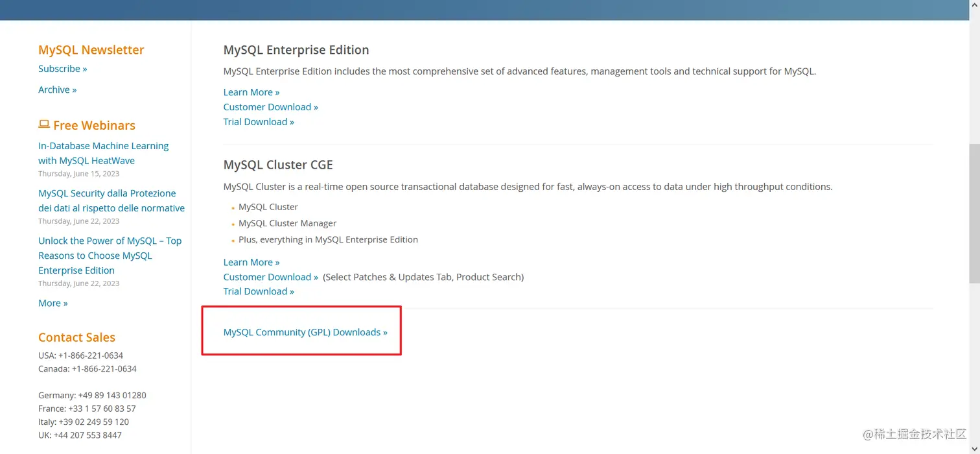Open the newsletter Archive link
Image resolution: width=980 pixels, height=454 pixels.
point(57,90)
